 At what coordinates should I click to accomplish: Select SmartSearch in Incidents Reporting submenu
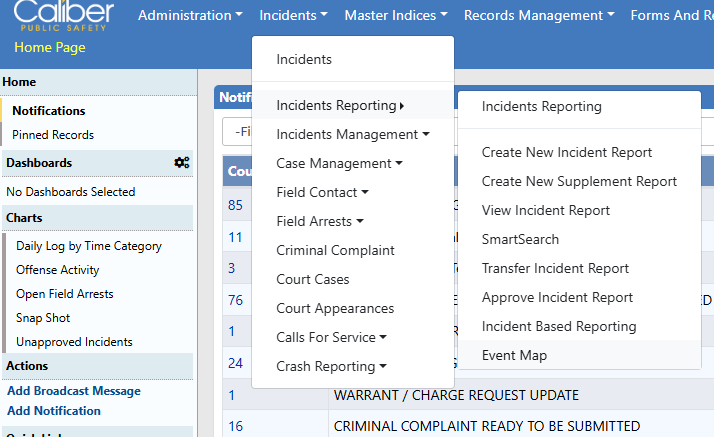520,239
